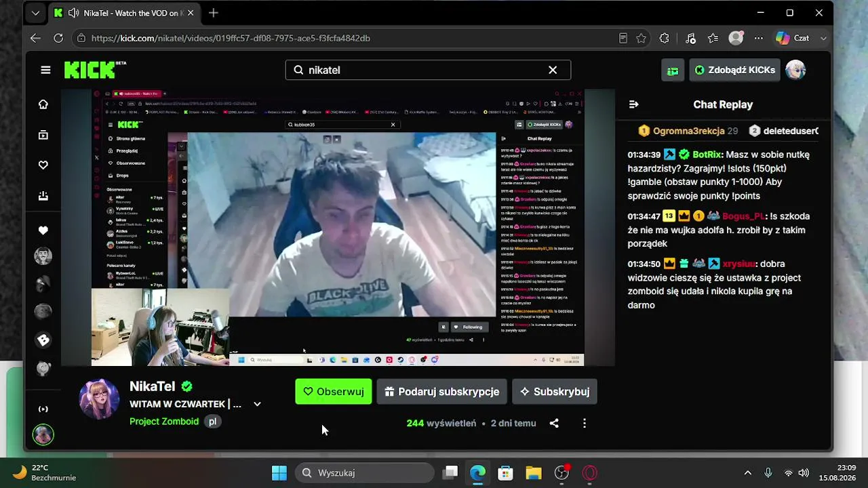The height and width of the screenshot is (488, 868).
Task: Clear the nikatel search query
Action: [553, 70]
